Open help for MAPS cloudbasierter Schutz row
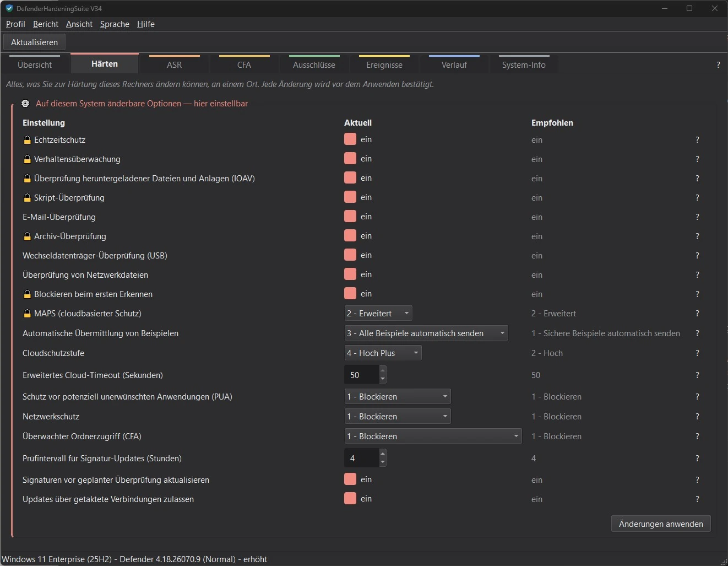This screenshot has height=566, width=728. tap(697, 314)
